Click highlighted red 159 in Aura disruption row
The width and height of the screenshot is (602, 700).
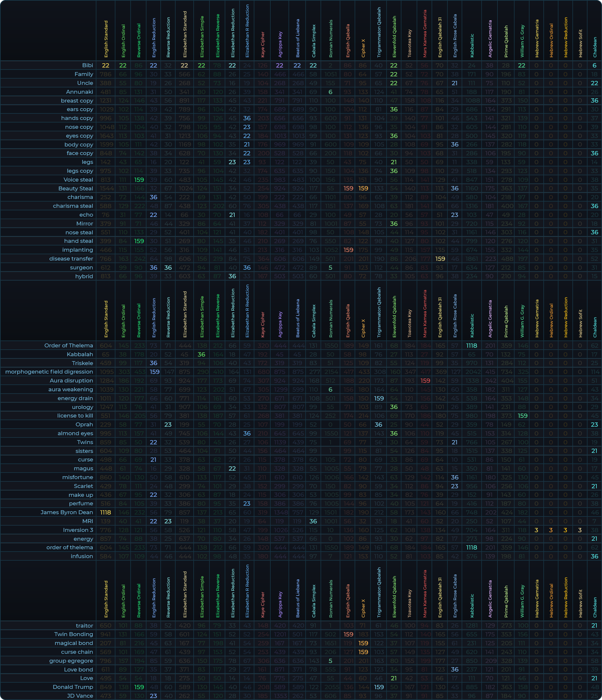tap(425, 380)
